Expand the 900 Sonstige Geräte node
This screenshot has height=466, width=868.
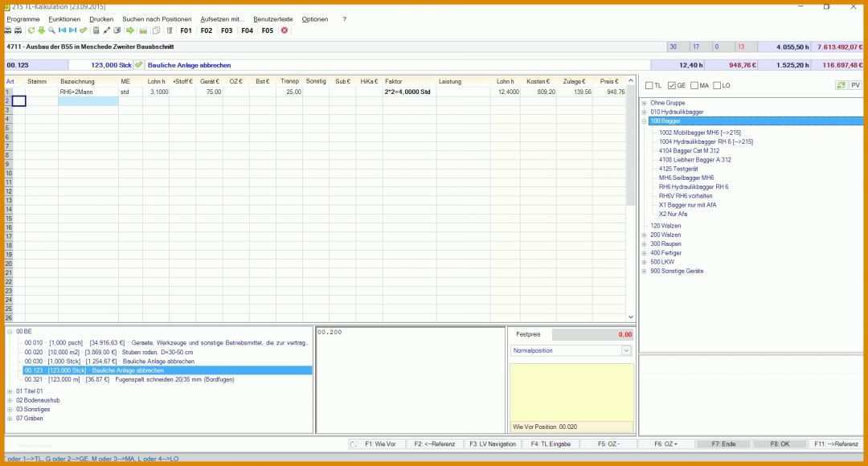point(644,272)
